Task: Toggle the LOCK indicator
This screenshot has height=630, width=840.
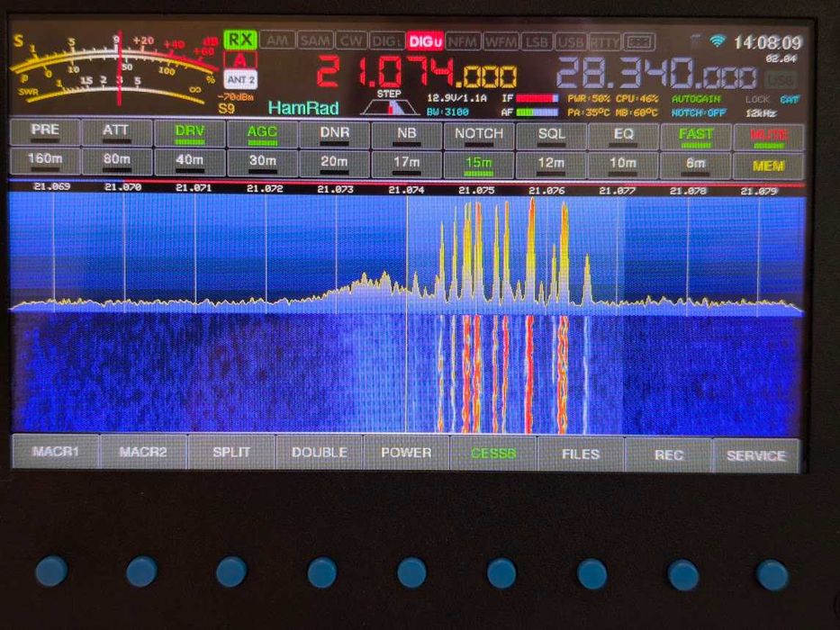Action: tap(756, 100)
